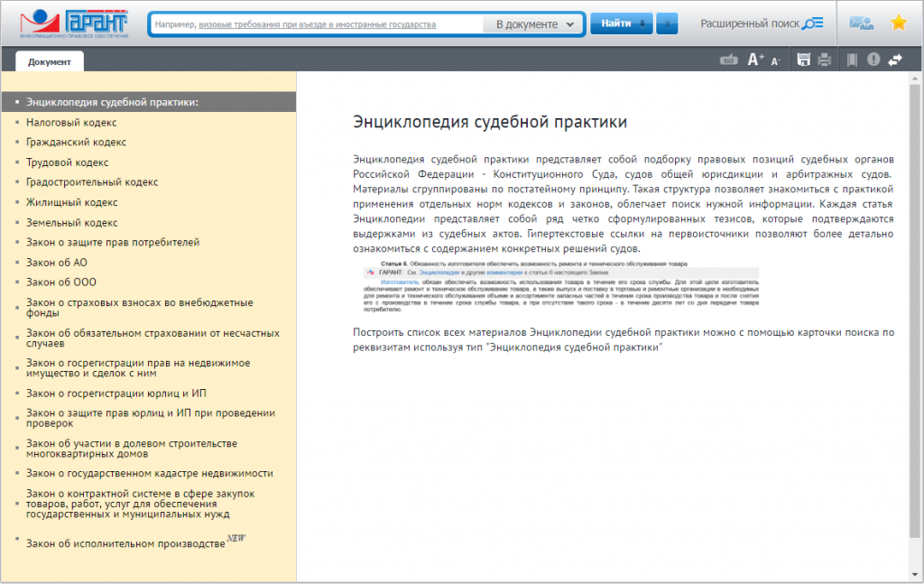Open "Закон о государственном кадастре недвижимости"
This screenshot has width=924, height=584.
[150, 473]
